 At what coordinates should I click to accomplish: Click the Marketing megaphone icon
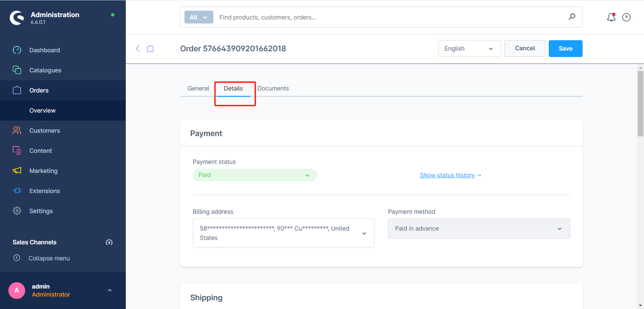(x=17, y=171)
